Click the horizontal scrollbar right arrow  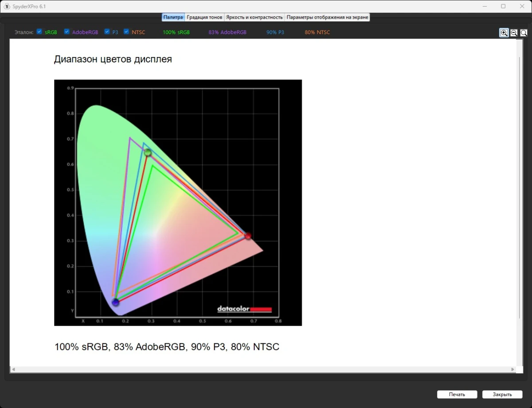coord(512,369)
